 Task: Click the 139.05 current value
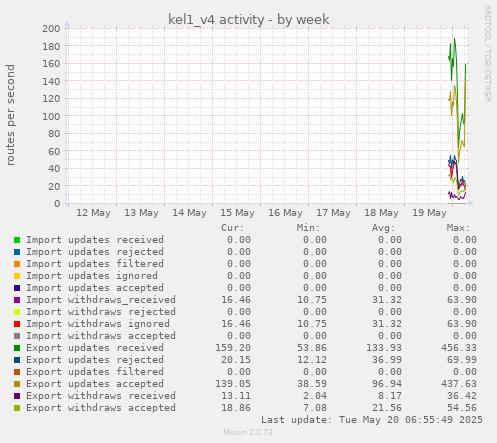[x=233, y=384]
